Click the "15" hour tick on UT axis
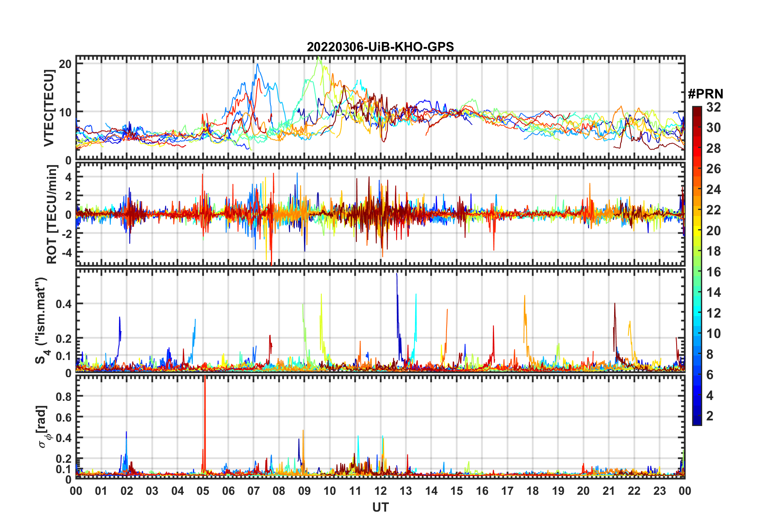 tap(457, 491)
